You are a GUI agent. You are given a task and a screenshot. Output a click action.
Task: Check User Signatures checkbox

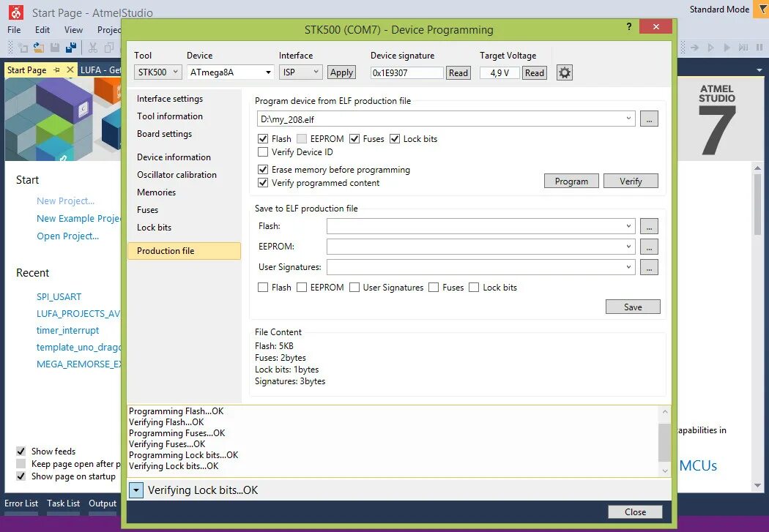[x=354, y=288]
